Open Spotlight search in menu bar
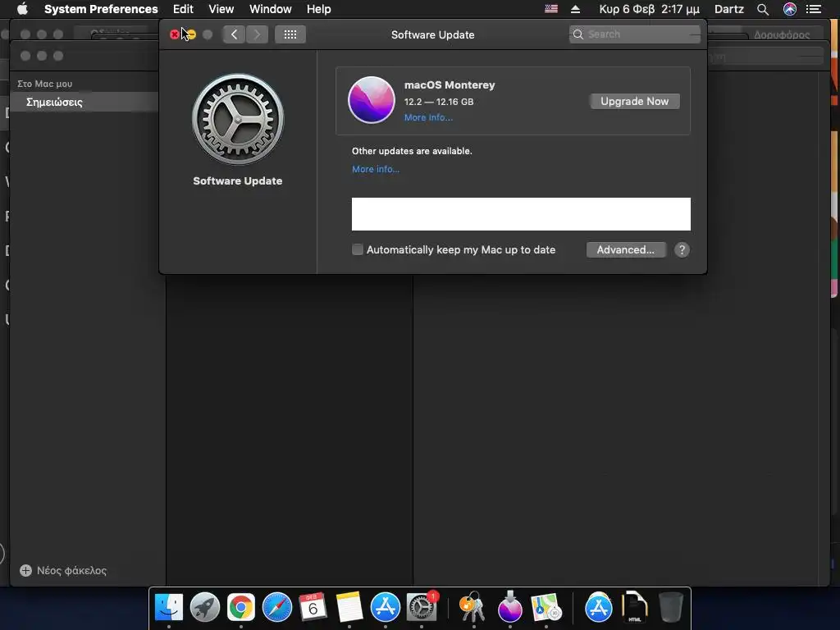This screenshot has width=840, height=630. click(x=763, y=9)
